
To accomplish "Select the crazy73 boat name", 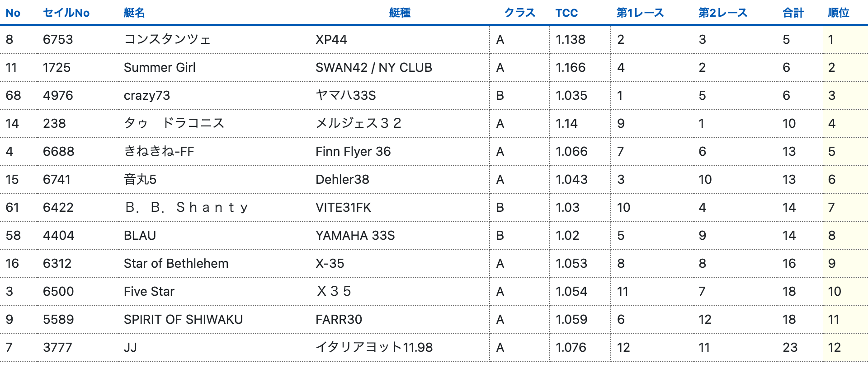I will tap(147, 95).
